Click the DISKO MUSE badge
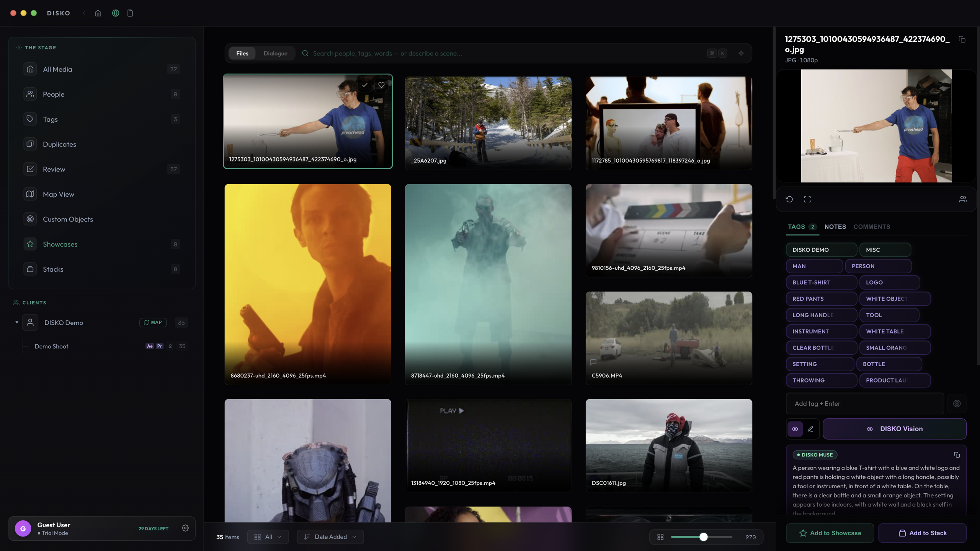 [815, 455]
